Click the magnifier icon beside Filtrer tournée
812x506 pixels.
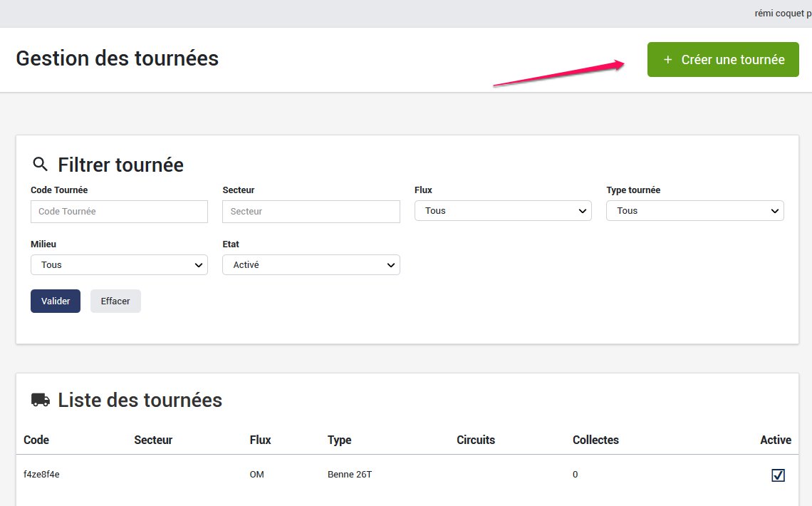[40, 165]
